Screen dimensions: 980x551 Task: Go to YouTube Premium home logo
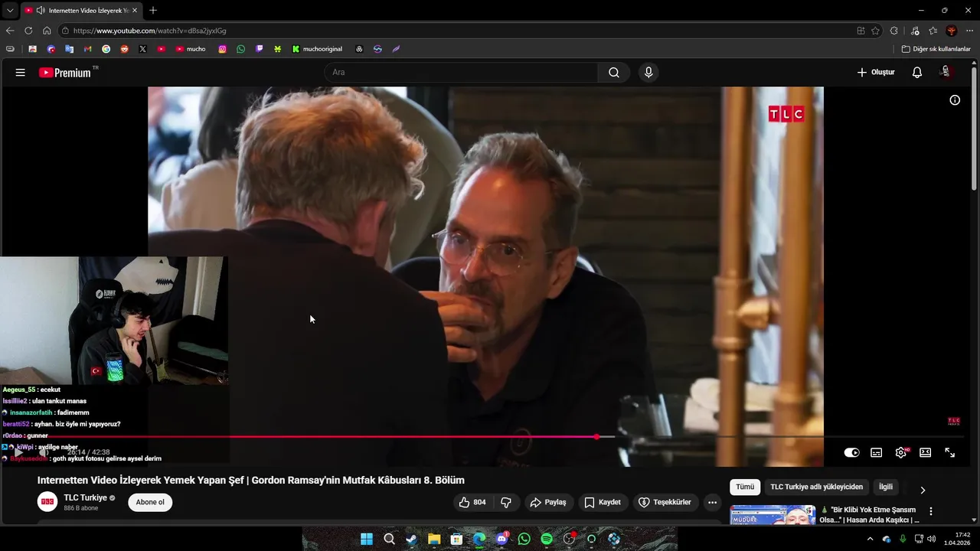tap(66, 73)
